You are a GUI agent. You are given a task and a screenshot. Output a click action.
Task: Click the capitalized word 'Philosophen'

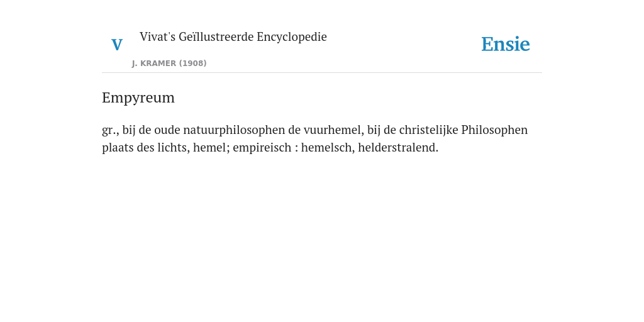[494, 130]
